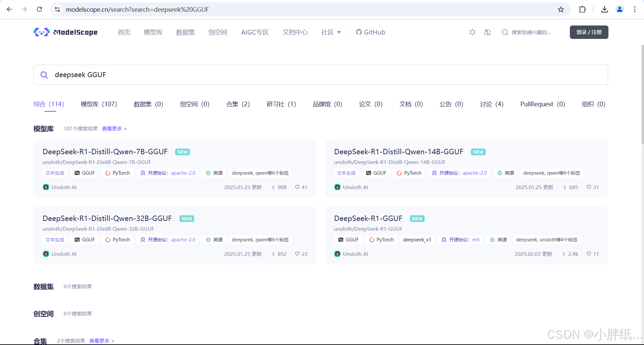Image resolution: width=644 pixels, height=345 pixels.
Task: Like the DeepSeek-R1-Distill-Qwen-14B-GGUF model heart
Action: 589,187
